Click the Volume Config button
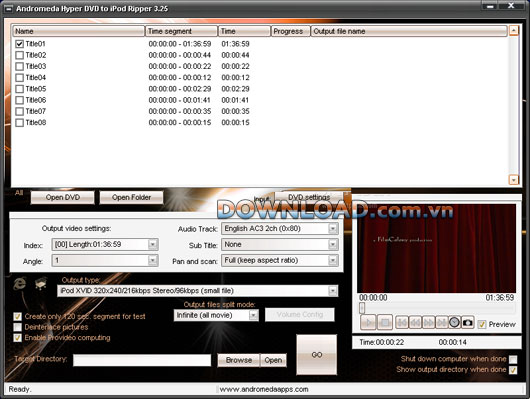This screenshot has width=530, height=399. 300,315
